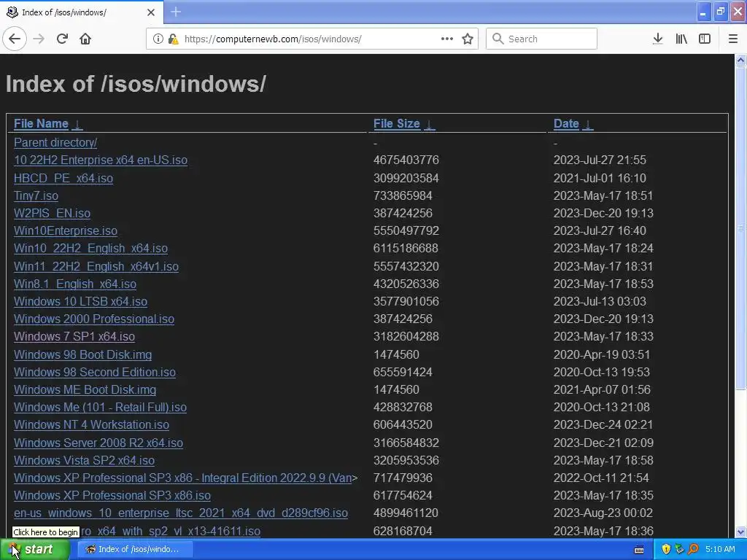Open Win10_22H2_English_x64.iso link
The width and height of the screenshot is (747, 560).
90,249
